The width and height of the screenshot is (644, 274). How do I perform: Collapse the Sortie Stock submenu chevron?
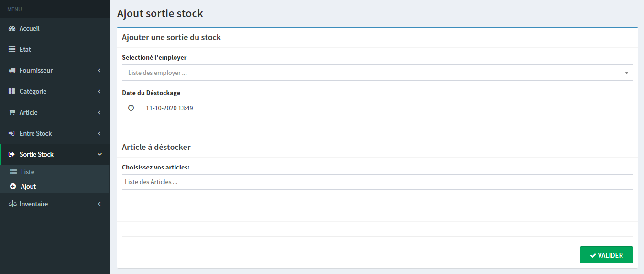pos(99,155)
